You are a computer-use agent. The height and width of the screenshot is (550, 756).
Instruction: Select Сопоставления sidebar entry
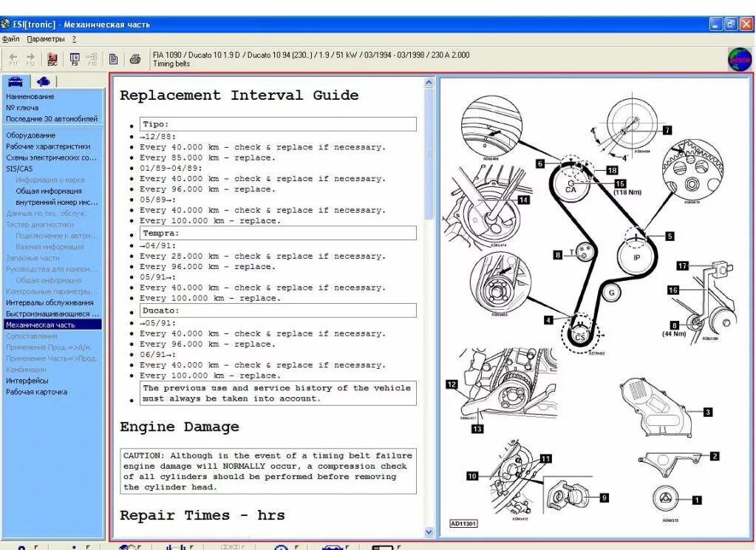[31, 336]
